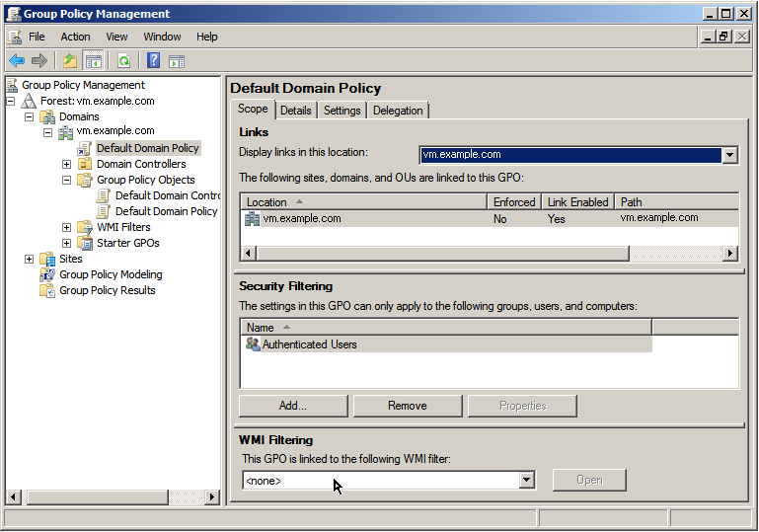
Task: Click the Add... button
Action: pos(293,406)
